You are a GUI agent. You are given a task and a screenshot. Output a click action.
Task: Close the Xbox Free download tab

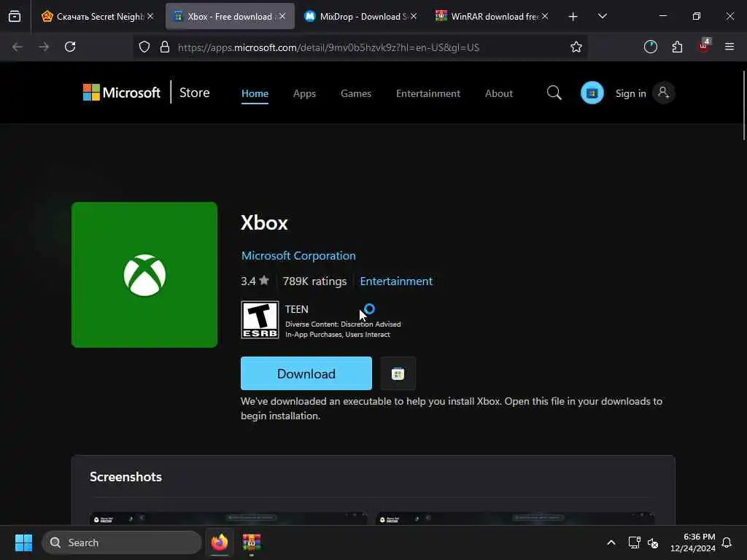coord(282,16)
